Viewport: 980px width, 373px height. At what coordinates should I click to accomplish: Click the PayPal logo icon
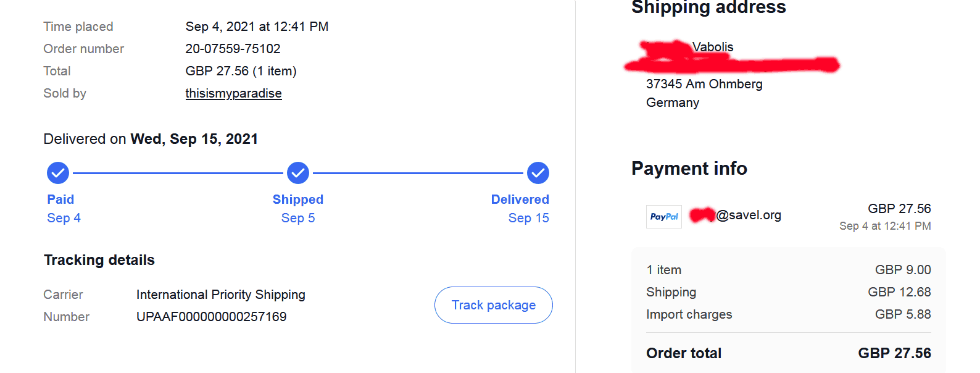pyautogui.click(x=664, y=217)
